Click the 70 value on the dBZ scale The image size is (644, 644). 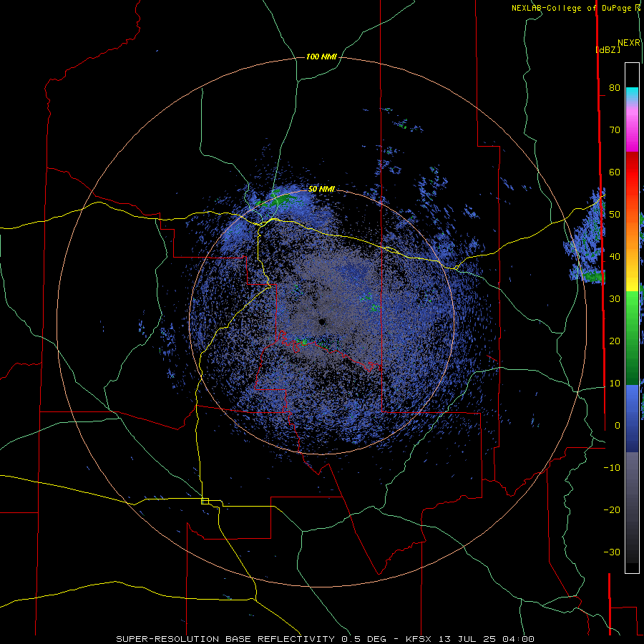point(615,130)
